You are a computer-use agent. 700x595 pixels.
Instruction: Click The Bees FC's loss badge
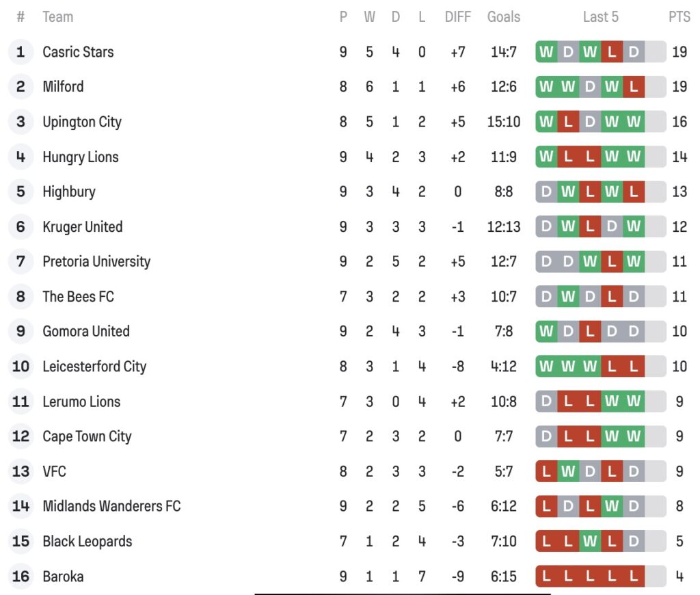pyautogui.click(x=612, y=297)
